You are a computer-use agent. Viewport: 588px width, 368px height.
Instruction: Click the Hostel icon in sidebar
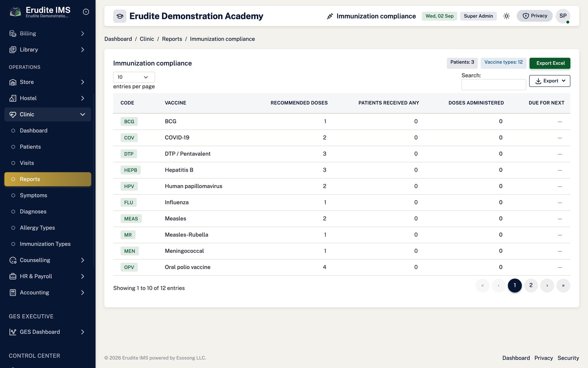click(x=13, y=98)
